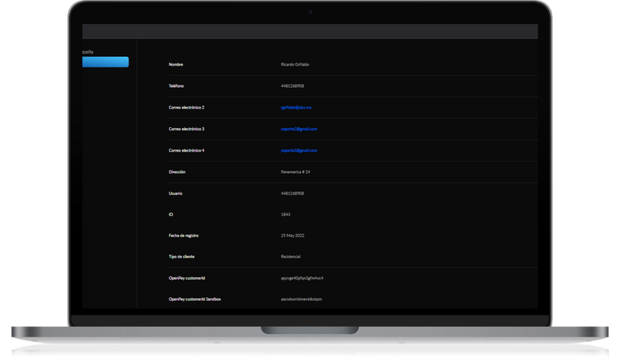Select the value in OpenPay customerId Sandbox row
The height and width of the screenshot is (360, 620).
[x=301, y=299]
